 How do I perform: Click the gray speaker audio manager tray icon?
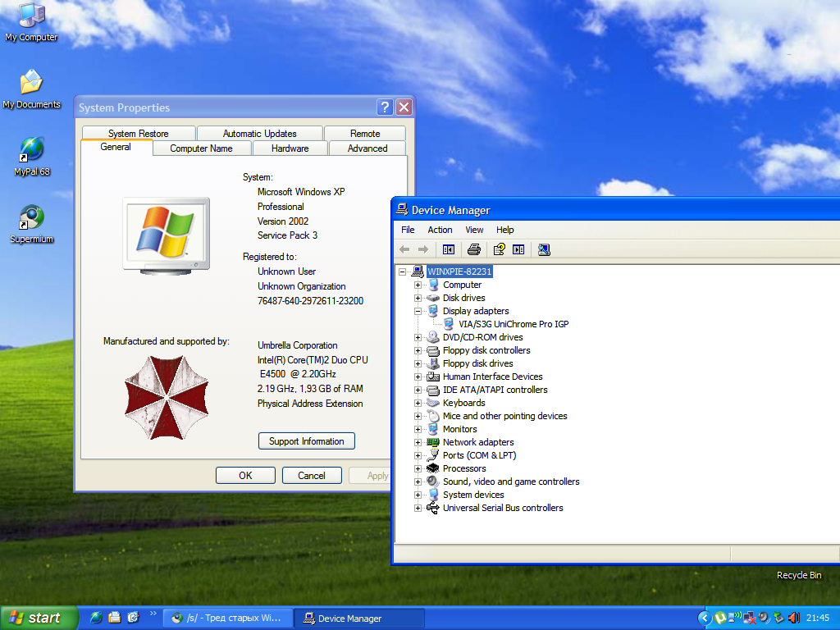coord(764,618)
